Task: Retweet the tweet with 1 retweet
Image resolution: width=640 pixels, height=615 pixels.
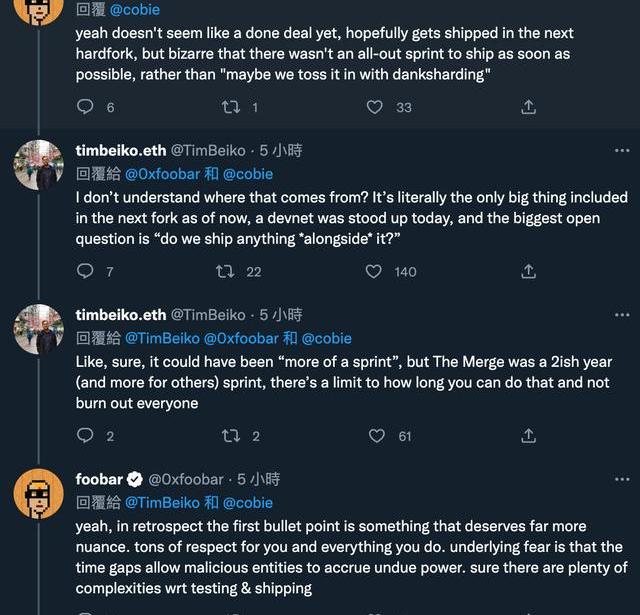Action: (230, 107)
